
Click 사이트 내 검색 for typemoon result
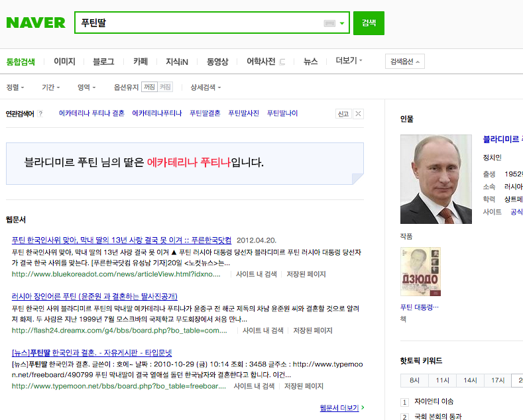[254, 386]
